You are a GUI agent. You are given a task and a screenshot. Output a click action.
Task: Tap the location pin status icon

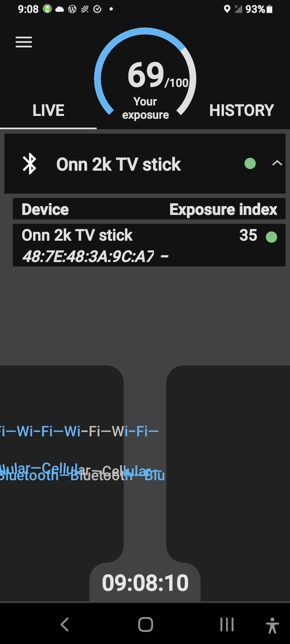tap(227, 9)
